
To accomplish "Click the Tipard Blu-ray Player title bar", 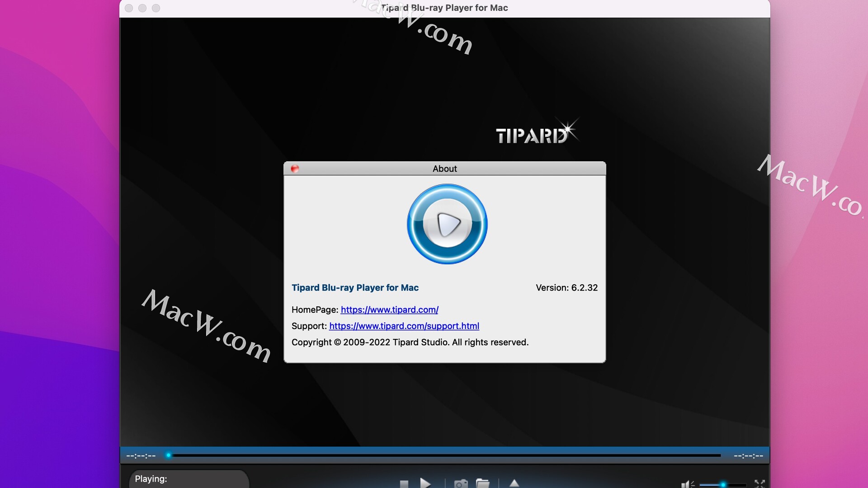I will 444,8.
